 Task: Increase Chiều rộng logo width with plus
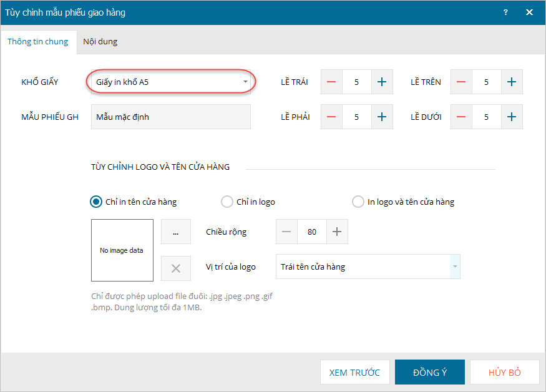pyautogui.click(x=337, y=232)
